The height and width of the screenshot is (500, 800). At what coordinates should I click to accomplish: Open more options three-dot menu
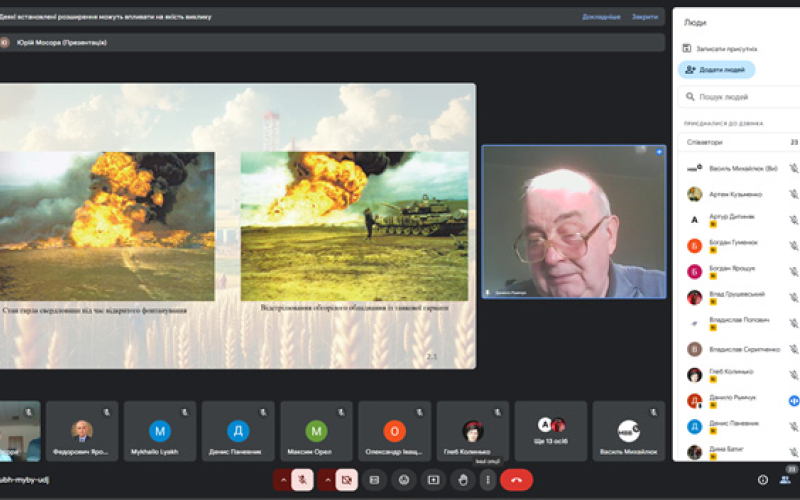click(x=488, y=480)
